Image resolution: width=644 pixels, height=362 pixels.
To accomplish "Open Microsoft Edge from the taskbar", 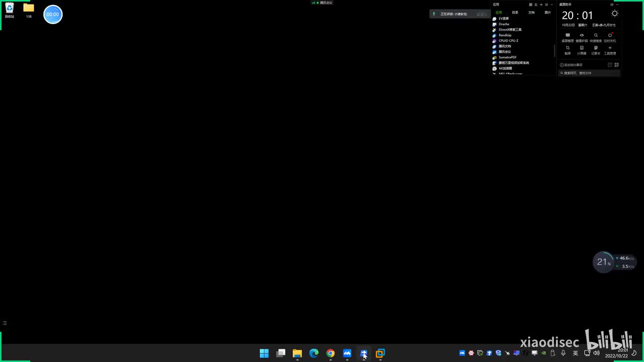I will (314, 353).
